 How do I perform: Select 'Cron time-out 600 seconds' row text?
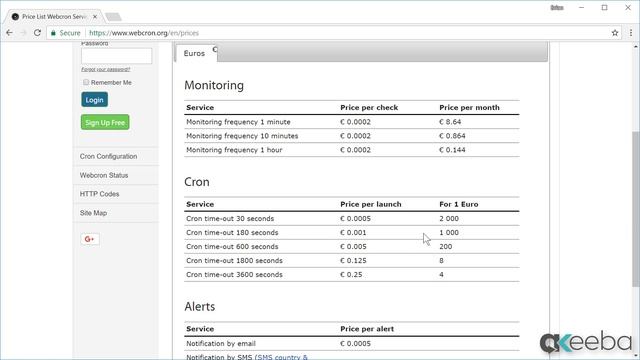[x=232, y=247]
